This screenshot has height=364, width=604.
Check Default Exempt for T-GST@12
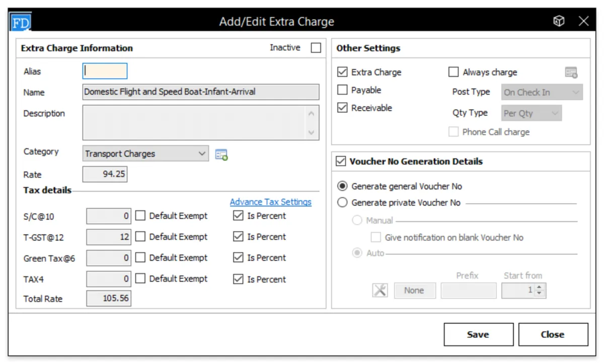(x=140, y=237)
